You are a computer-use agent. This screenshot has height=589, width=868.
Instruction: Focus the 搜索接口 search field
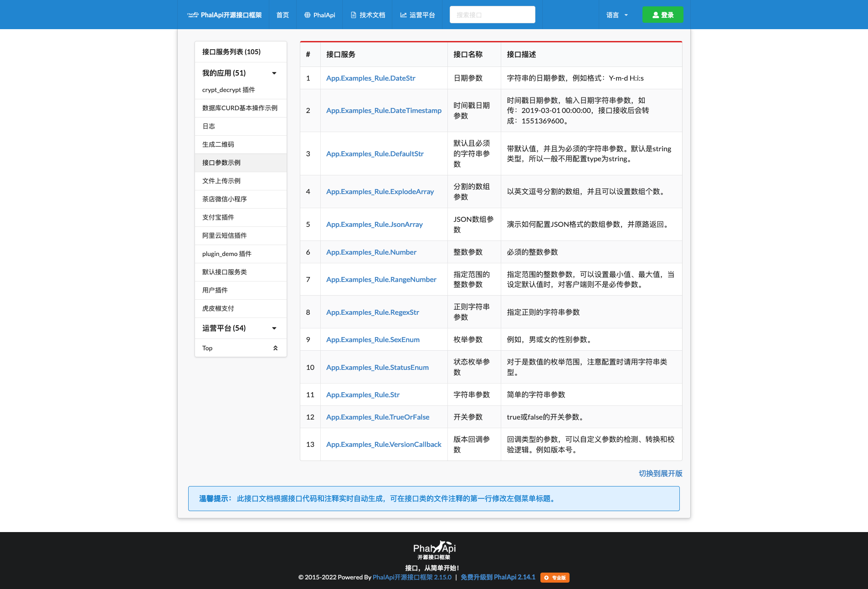point(492,15)
